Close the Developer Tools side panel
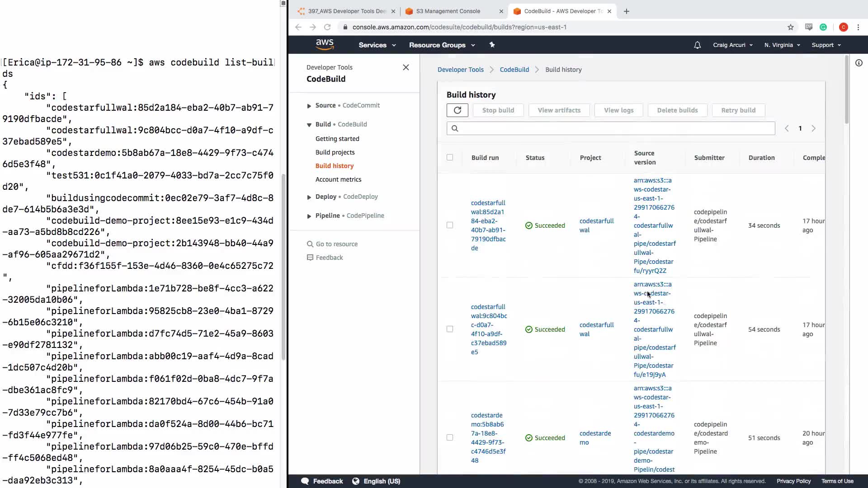Image resolution: width=868 pixels, height=488 pixels. (x=406, y=67)
